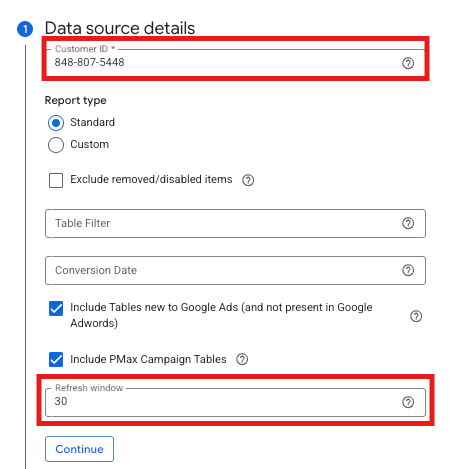
Task: Click the Report type label
Action: click(76, 100)
